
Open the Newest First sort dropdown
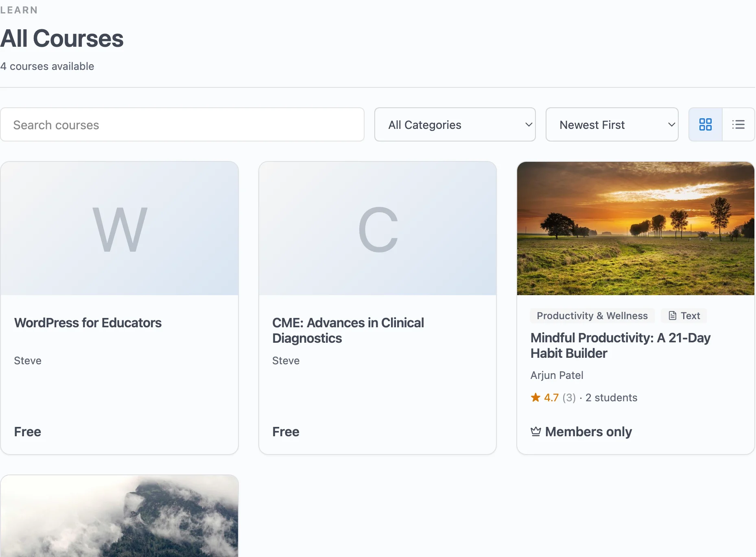(x=612, y=124)
